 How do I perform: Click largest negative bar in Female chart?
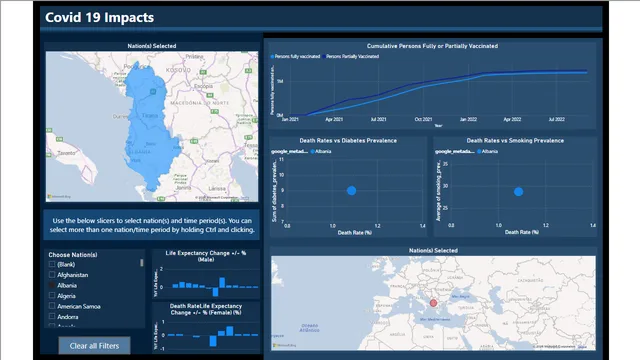pos(213,341)
